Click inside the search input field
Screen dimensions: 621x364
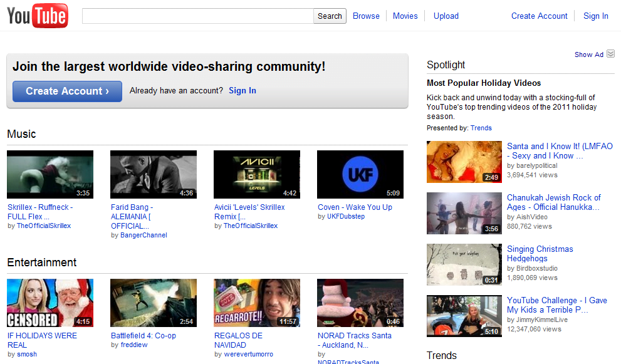point(197,16)
